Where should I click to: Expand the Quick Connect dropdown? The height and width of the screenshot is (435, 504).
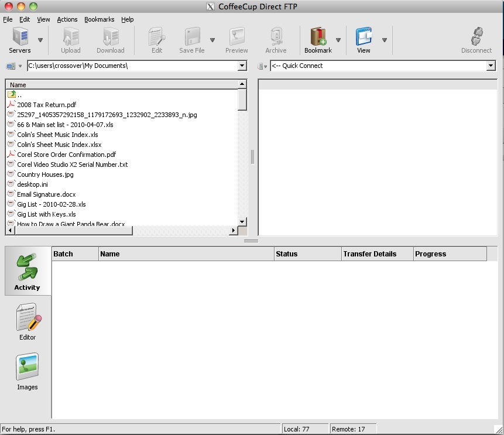coord(492,66)
